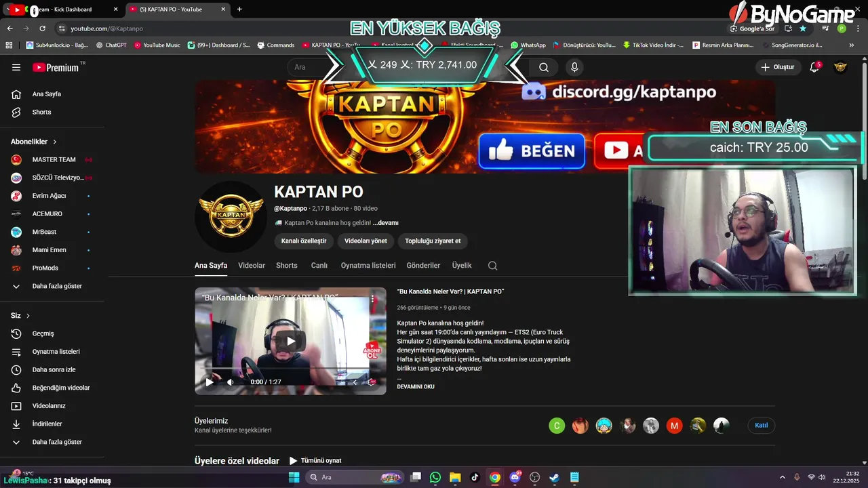Expand the Siz section
The width and height of the screenshot is (868, 488).
(20, 316)
